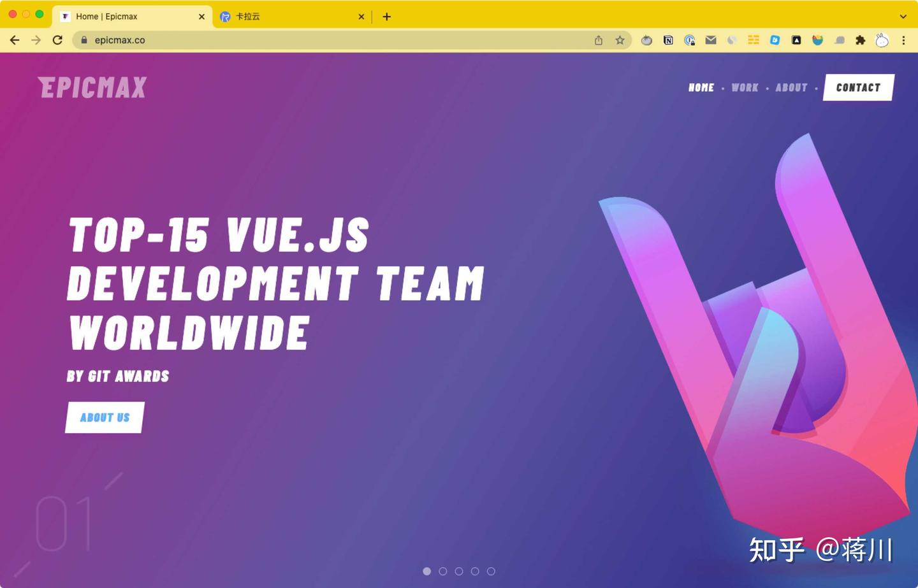Open the CONTACT page
This screenshot has height=588, width=918.
858,87
